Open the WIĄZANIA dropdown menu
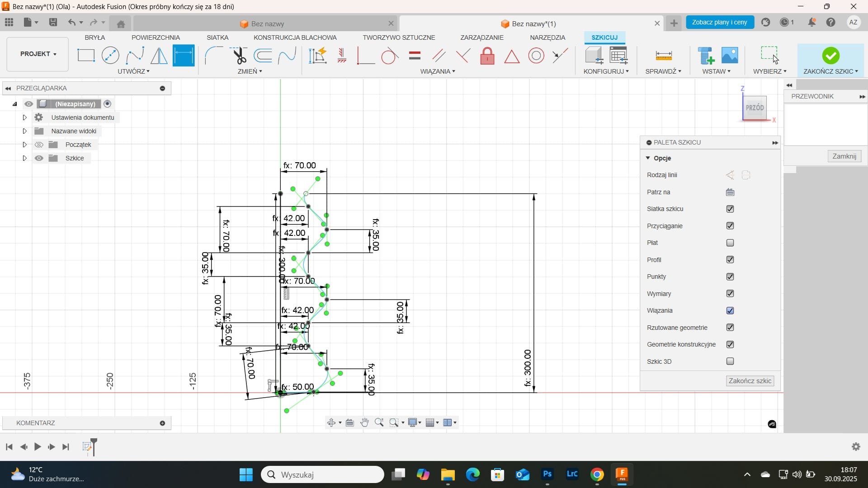This screenshot has width=868, height=488. click(437, 71)
